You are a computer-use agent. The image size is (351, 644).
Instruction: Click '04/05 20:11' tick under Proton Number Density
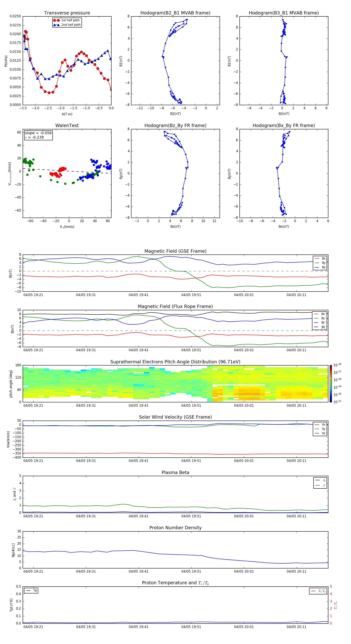click(x=297, y=571)
